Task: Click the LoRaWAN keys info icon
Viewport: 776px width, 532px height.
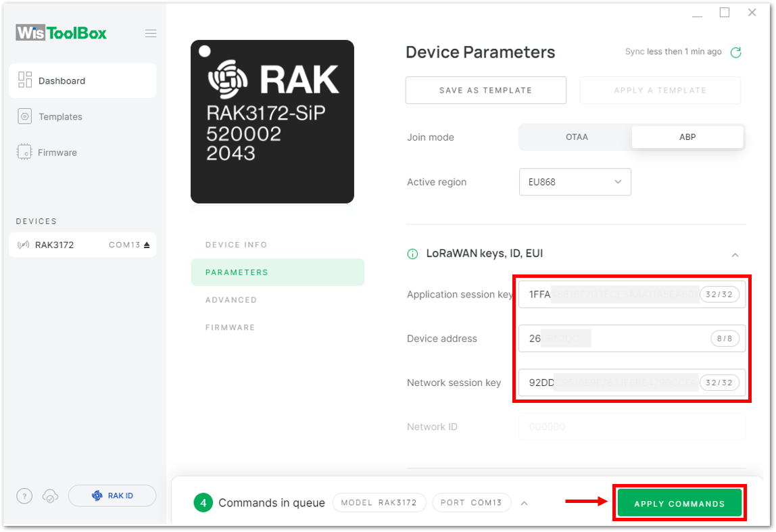Action: 412,254
